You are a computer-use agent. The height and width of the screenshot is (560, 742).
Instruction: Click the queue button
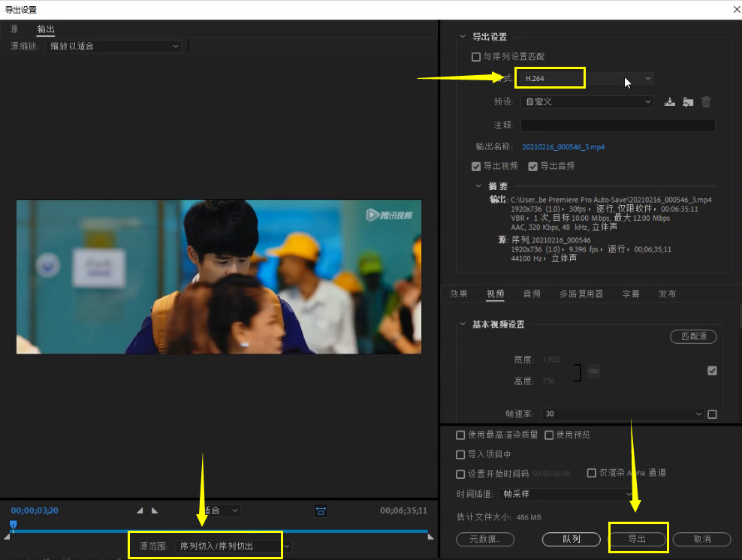point(572,539)
